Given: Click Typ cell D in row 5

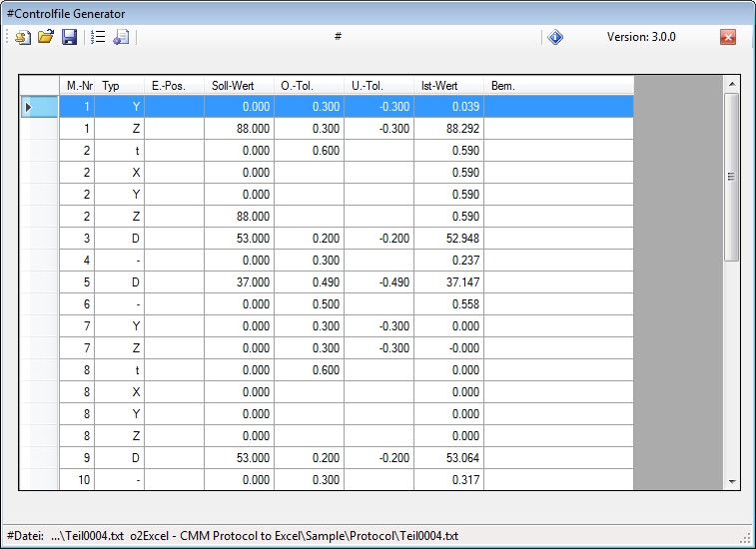Looking at the screenshot, I should point(120,281).
